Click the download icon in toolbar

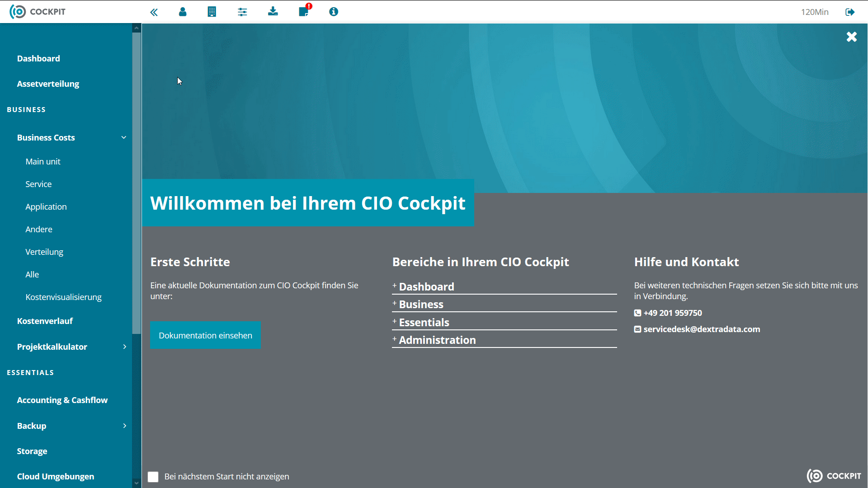[273, 12]
